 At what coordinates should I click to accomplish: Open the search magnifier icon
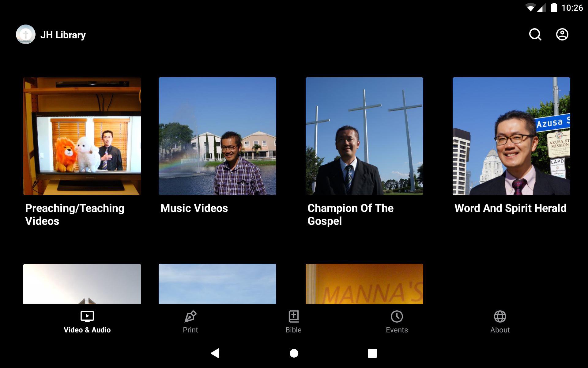click(535, 34)
